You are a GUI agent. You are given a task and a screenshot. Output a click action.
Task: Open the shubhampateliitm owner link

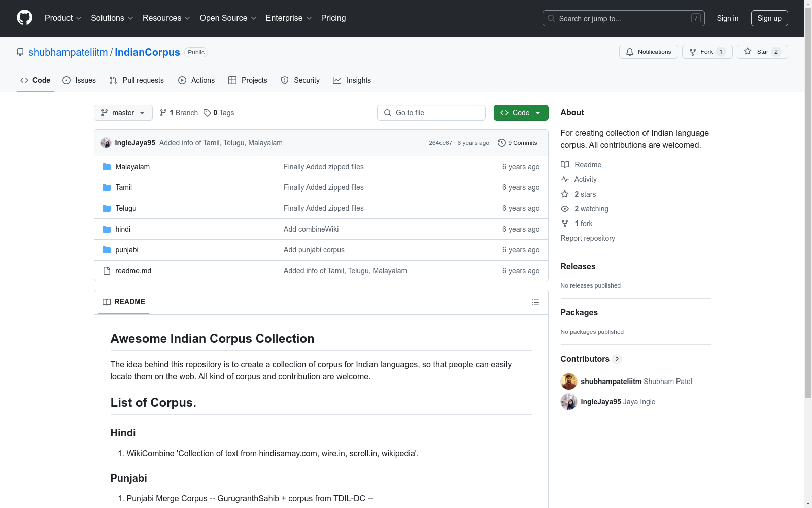[x=68, y=52]
